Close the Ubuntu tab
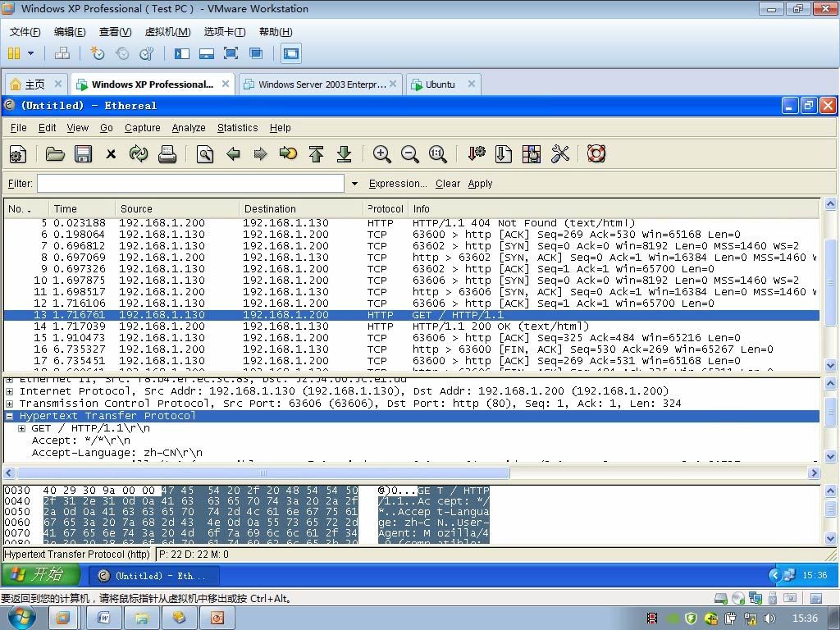This screenshot has width=840, height=630. (x=472, y=84)
